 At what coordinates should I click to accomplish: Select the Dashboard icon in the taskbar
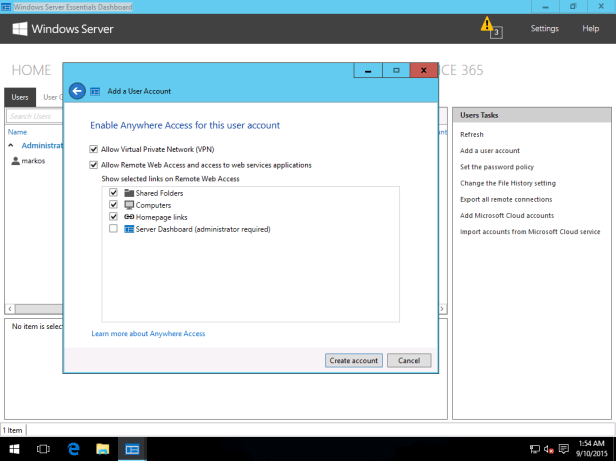pos(132,450)
